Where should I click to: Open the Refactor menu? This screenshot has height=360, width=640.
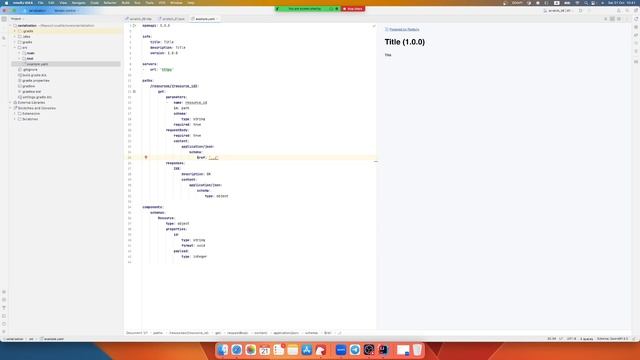[x=110, y=2]
